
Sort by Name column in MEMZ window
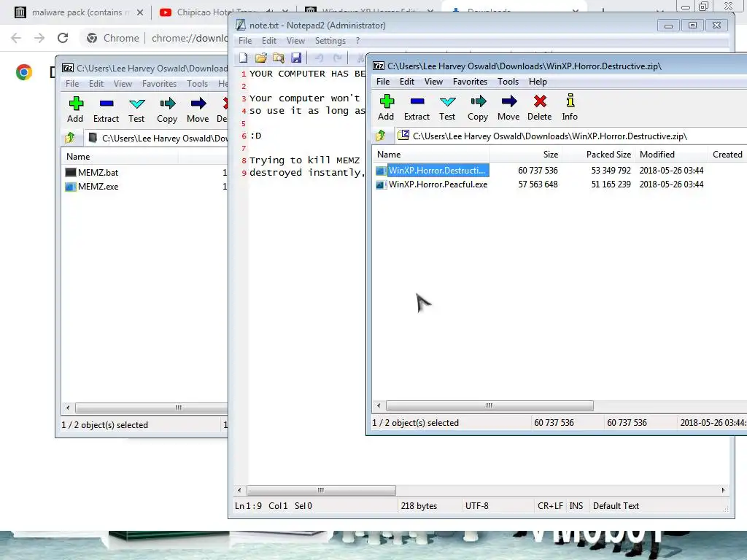(x=120, y=157)
